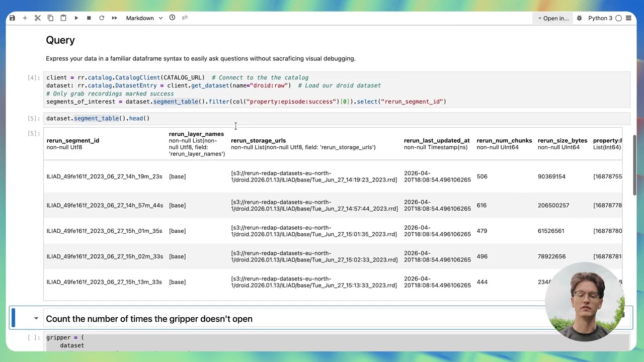
Task: Restart kernel and run all cells (fast-forward icon)
Action: (x=115, y=18)
